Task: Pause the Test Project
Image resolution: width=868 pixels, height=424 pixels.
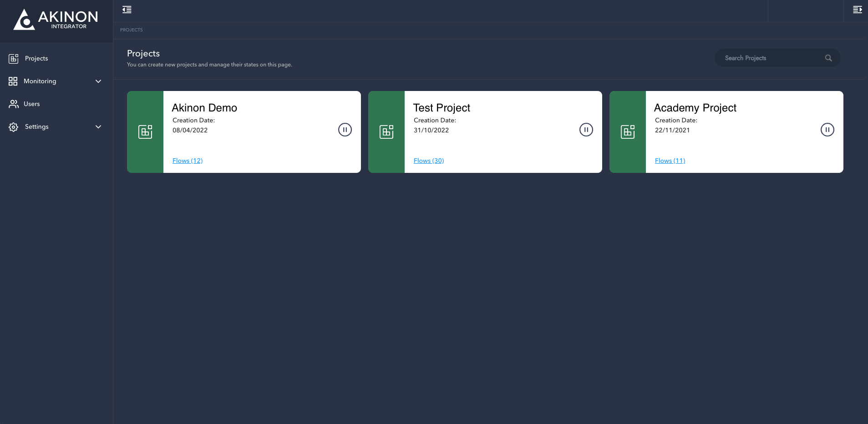Action: point(586,130)
